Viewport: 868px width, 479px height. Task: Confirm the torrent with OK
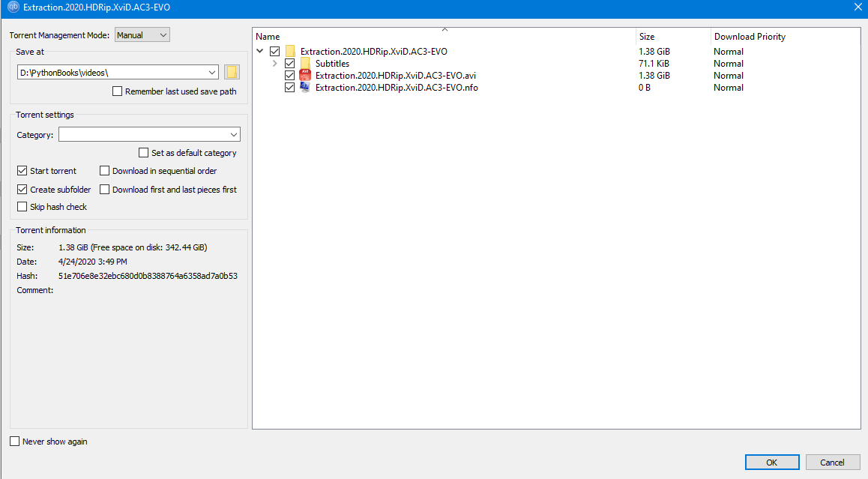[x=771, y=462]
